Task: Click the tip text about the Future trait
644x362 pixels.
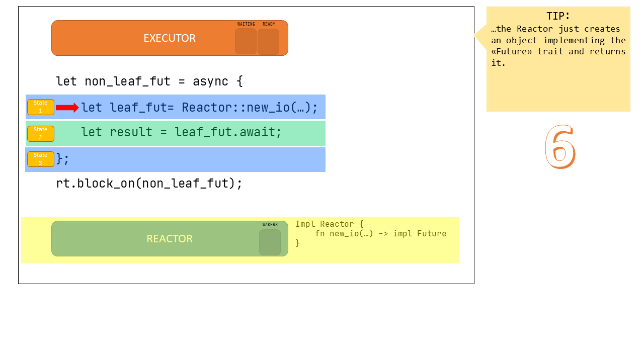Action: pos(558,46)
